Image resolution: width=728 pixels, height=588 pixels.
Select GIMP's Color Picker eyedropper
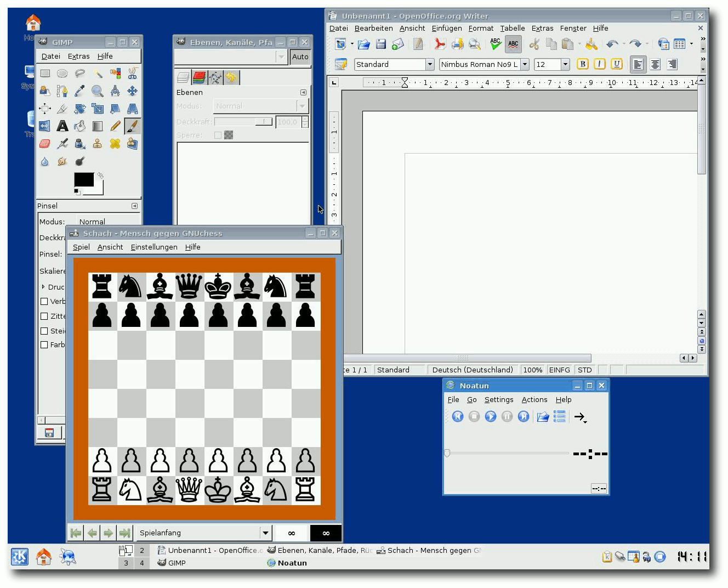point(80,91)
